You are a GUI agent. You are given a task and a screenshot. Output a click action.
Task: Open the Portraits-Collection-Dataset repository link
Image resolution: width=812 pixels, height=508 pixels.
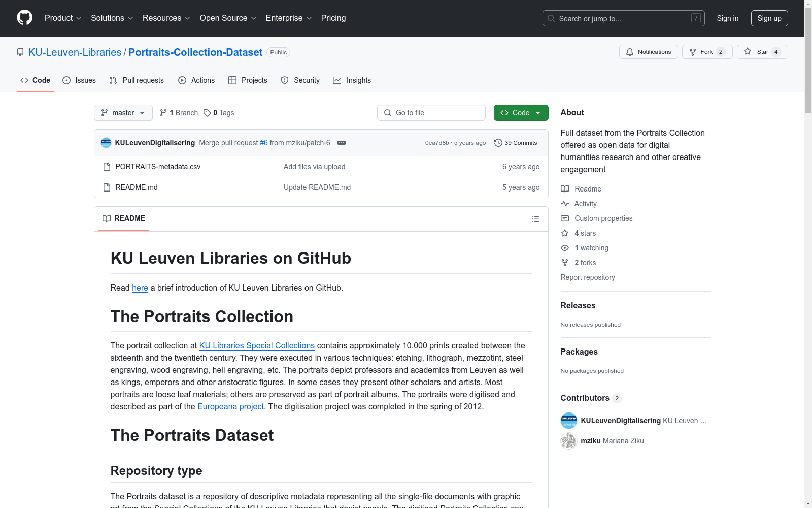tap(195, 52)
